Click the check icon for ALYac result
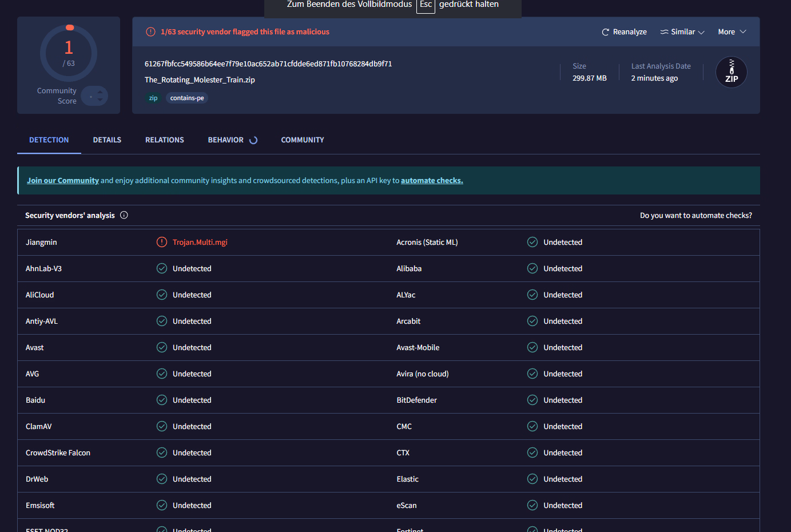The width and height of the screenshot is (791, 532). tap(532, 295)
